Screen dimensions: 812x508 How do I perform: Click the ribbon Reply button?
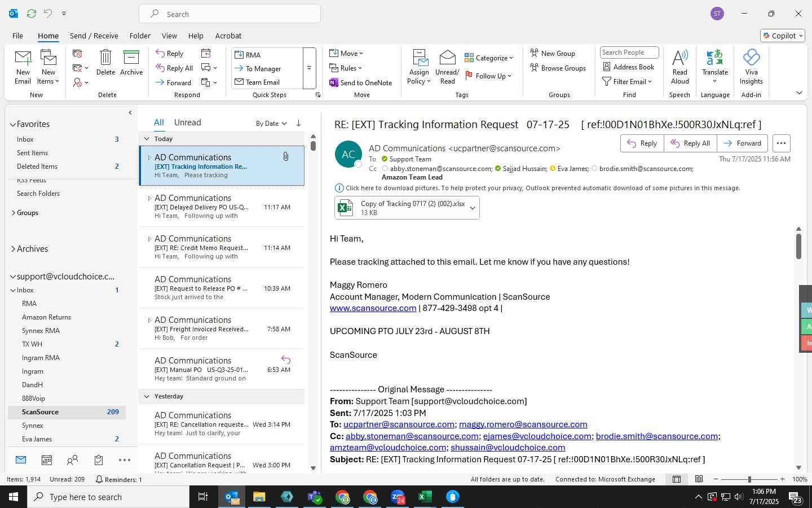tap(170, 53)
